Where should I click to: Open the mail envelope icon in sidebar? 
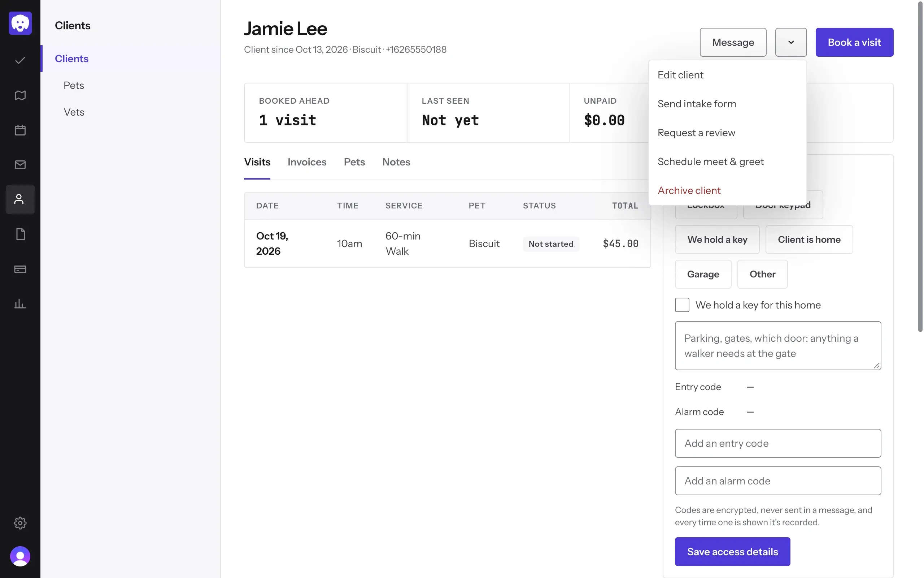pyautogui.click(x=20, y=165)
